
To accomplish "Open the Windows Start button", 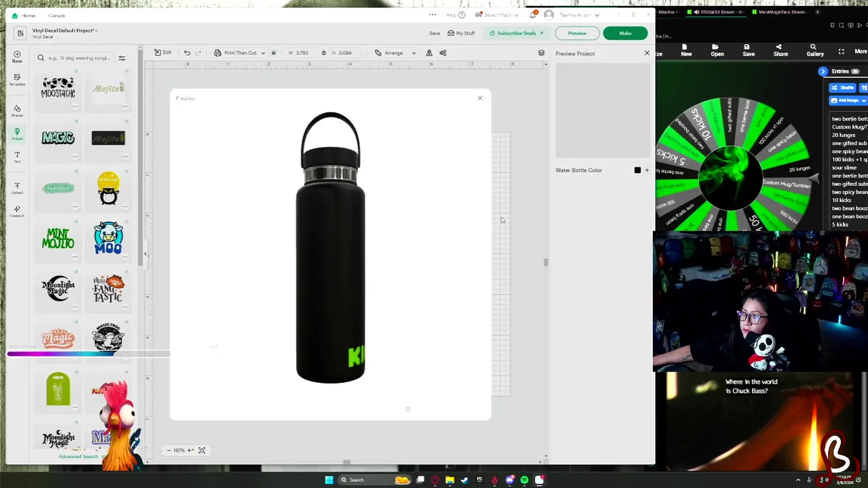I will tap(329, 480).
